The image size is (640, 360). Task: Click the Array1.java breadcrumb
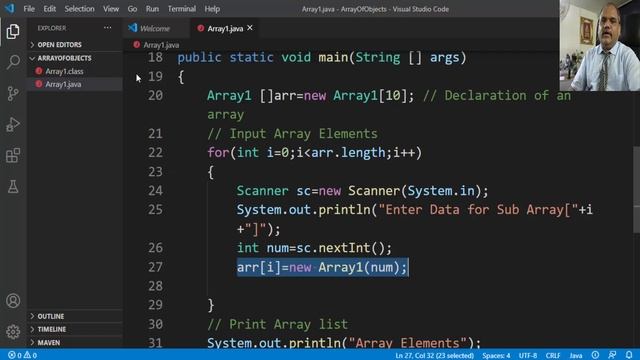click(x=161, y=45)
